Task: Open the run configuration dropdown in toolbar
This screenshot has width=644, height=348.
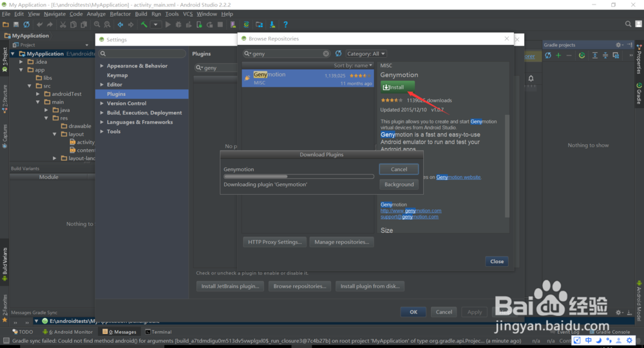Action: (x=156, y=24)
